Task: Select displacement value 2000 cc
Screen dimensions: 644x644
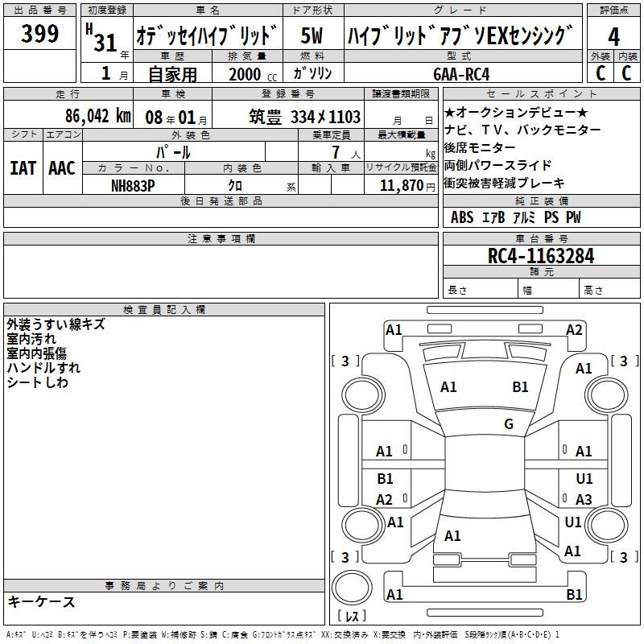Action: [x=253, y=74]
